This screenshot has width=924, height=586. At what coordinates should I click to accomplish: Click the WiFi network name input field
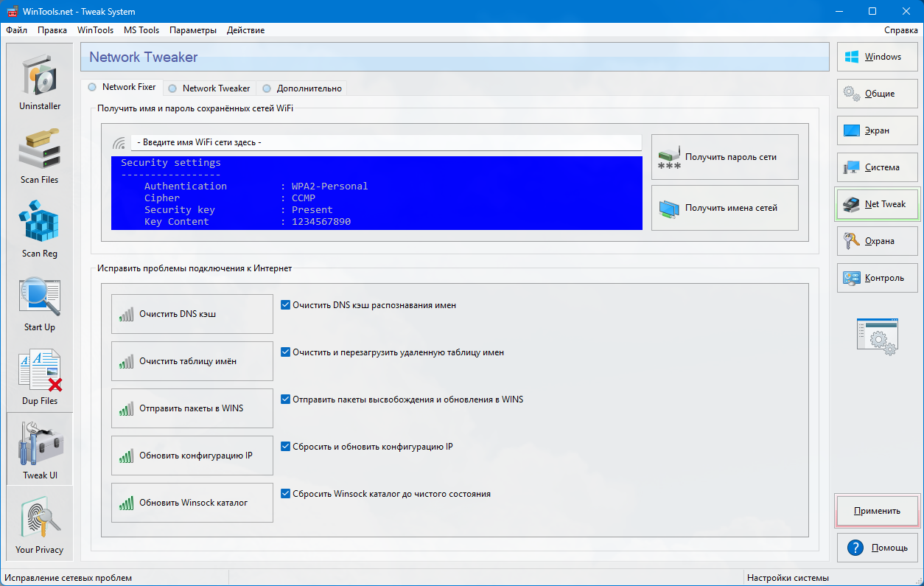point(385,143)
